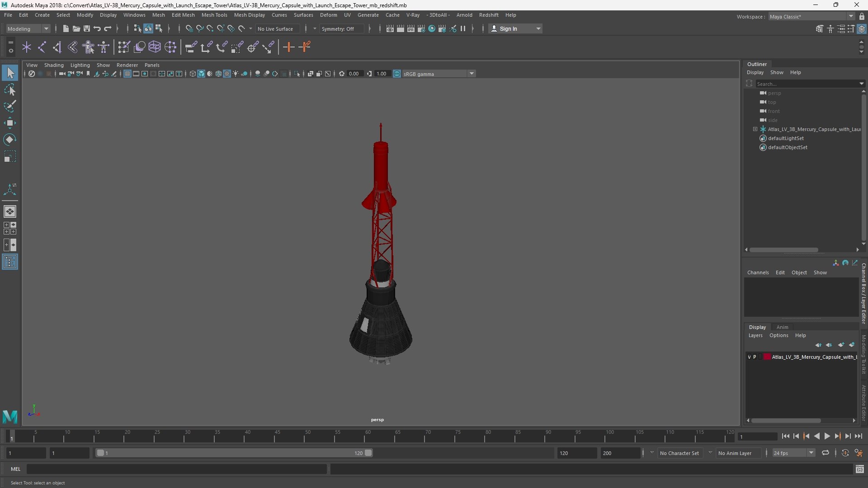Toggle Outliner panel layout button
868x488 pixels.
click(10, 262)
